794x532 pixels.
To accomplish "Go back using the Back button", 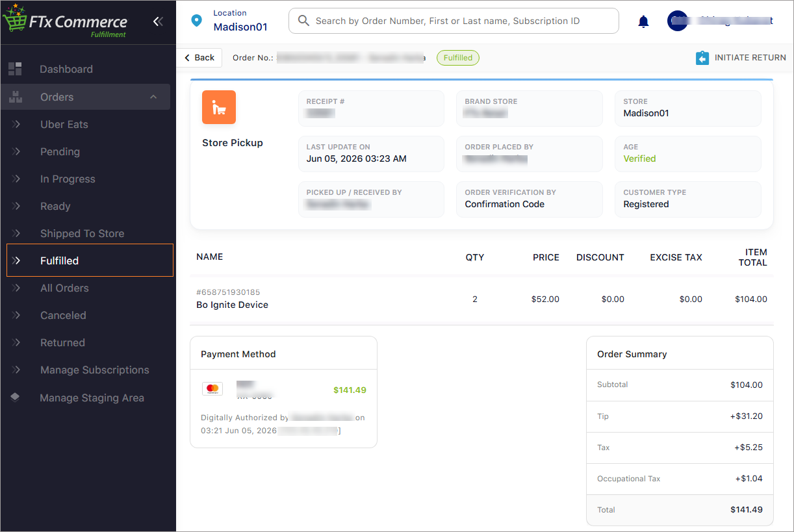I will pyautogui.click(x=199, y=57).
